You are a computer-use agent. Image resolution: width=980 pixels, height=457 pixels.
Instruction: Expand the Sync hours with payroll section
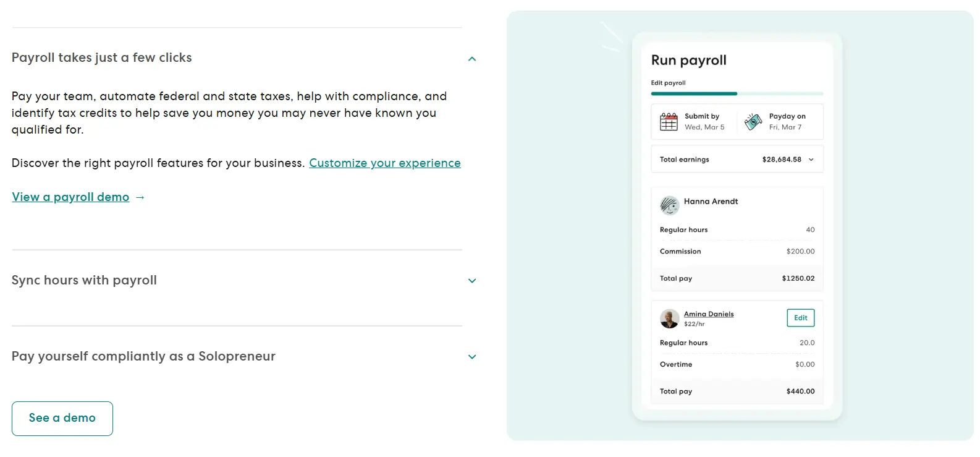coord(472,281)
